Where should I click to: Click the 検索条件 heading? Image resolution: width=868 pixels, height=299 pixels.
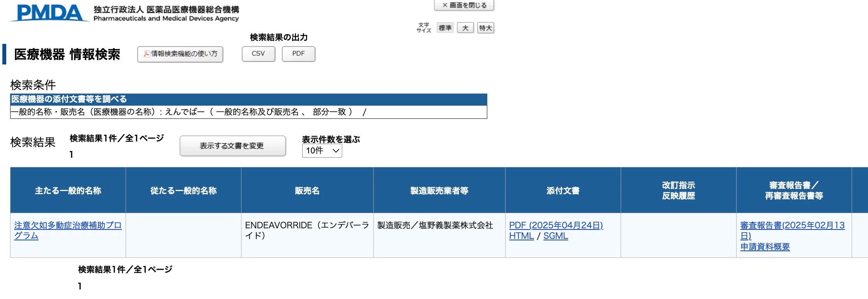(33, 85)
